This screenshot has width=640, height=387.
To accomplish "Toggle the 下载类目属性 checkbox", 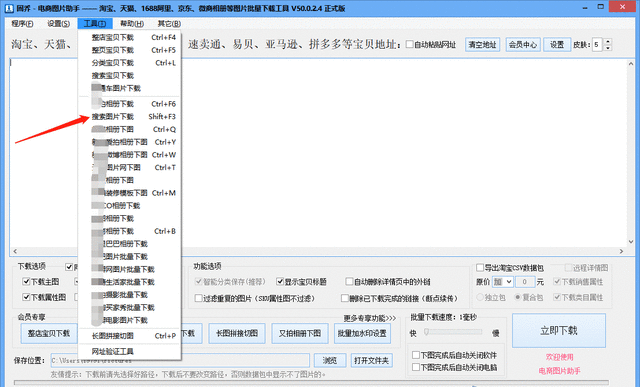I will pos(557,297).
